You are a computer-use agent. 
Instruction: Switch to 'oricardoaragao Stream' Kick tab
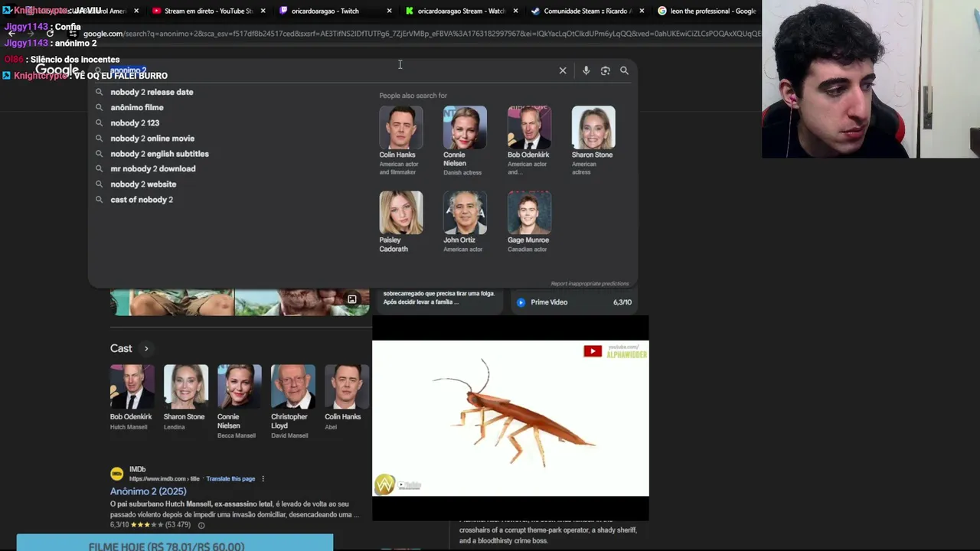(x=459, y=11)
